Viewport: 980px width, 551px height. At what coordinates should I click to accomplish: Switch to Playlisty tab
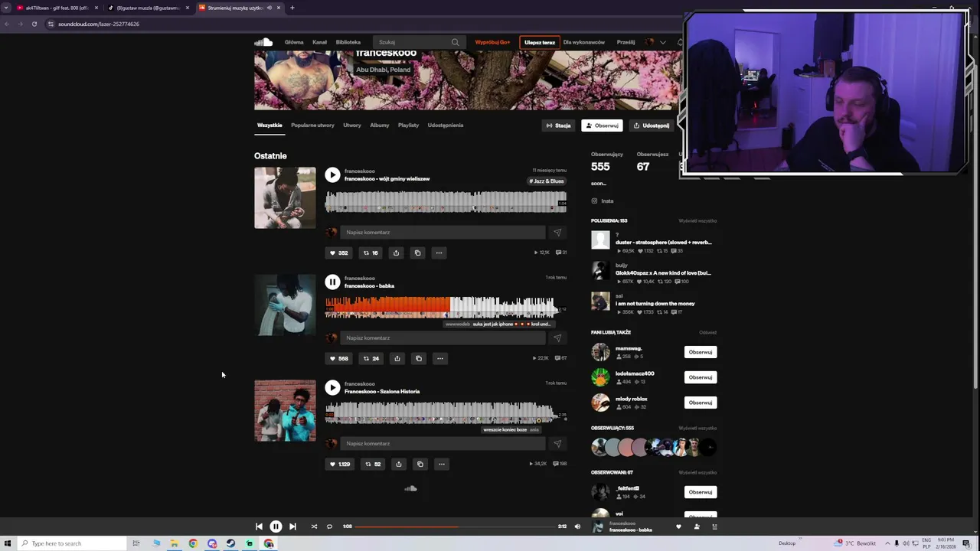point(408,126)
